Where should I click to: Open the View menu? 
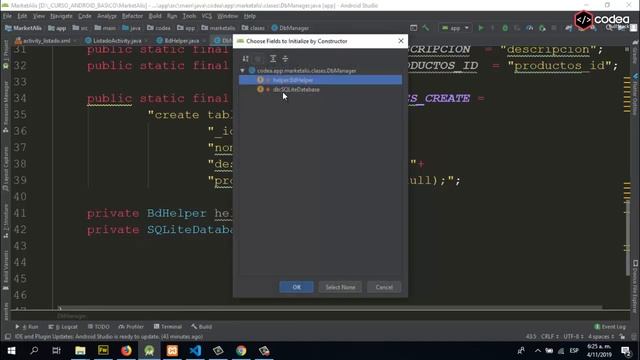click(x=39, y=16)
